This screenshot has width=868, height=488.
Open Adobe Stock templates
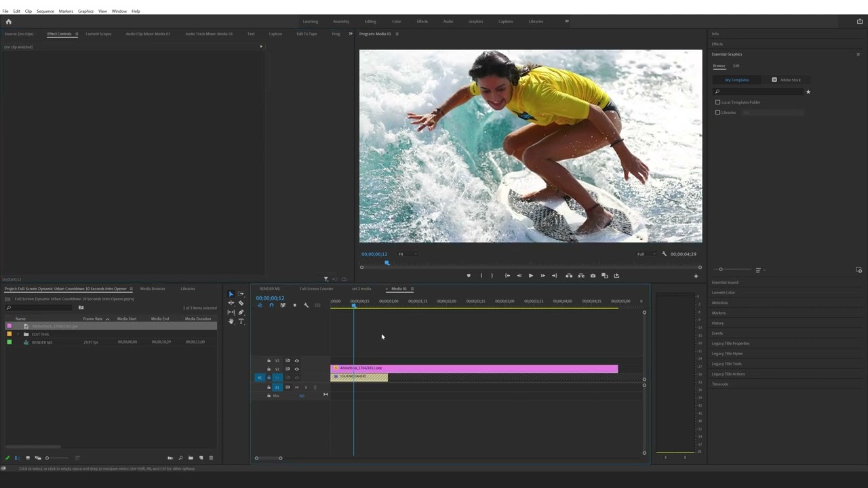coord(787,80)
